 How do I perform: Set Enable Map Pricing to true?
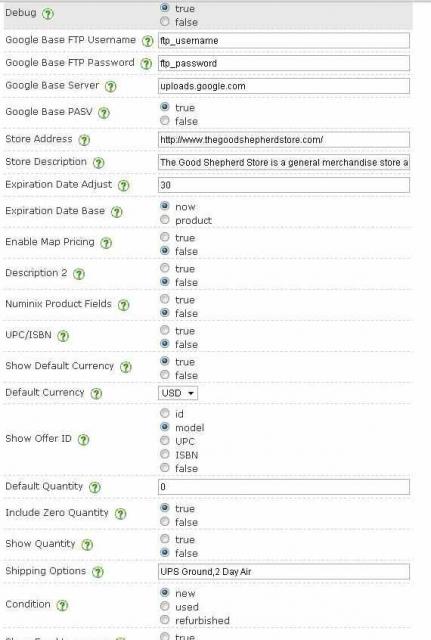point(164,237)
